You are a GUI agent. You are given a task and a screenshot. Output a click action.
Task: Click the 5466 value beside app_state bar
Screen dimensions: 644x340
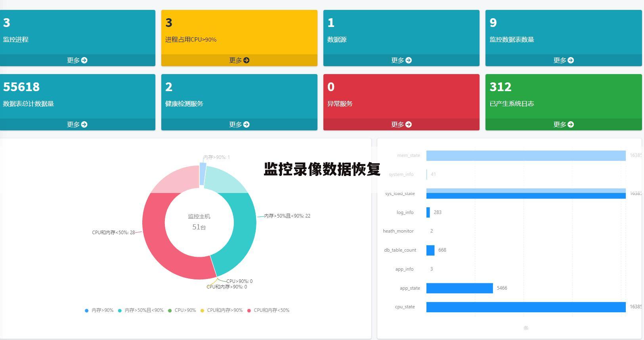[x=502, y=288]
